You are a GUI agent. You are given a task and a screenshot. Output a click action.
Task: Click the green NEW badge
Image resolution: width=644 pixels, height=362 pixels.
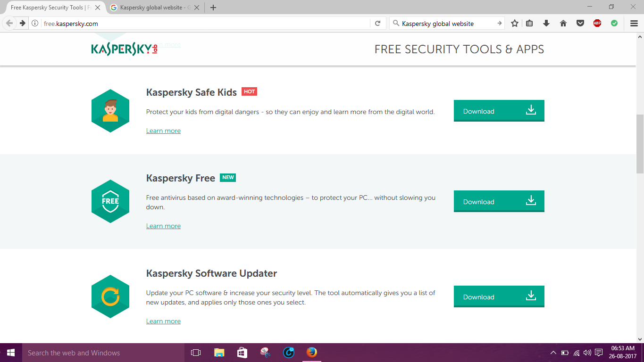[228, 177]
